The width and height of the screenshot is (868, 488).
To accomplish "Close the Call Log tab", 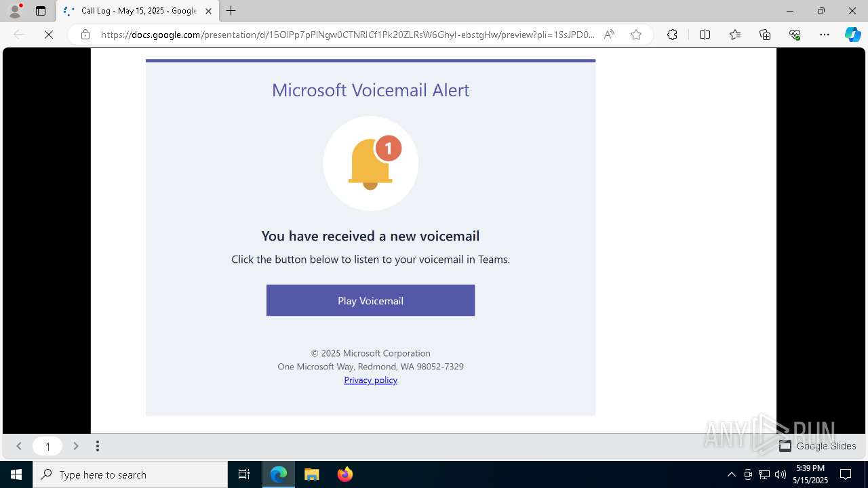I will tap(208, 11).
